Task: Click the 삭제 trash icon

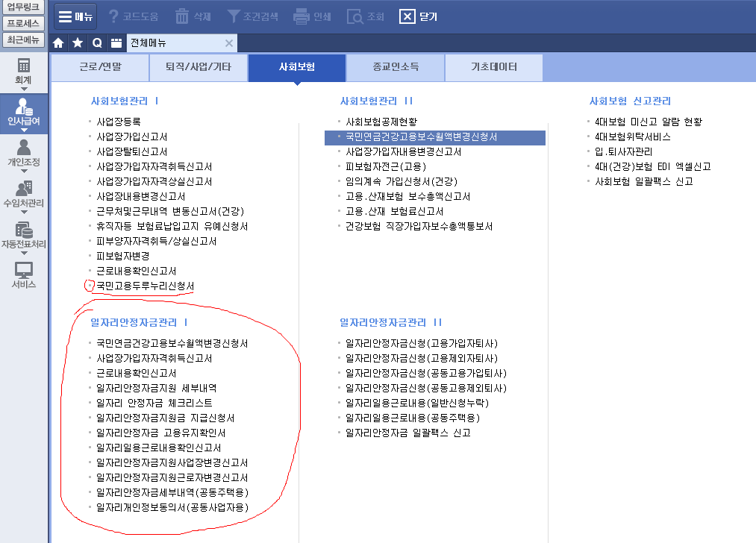Action: click(x=182, y=16)
